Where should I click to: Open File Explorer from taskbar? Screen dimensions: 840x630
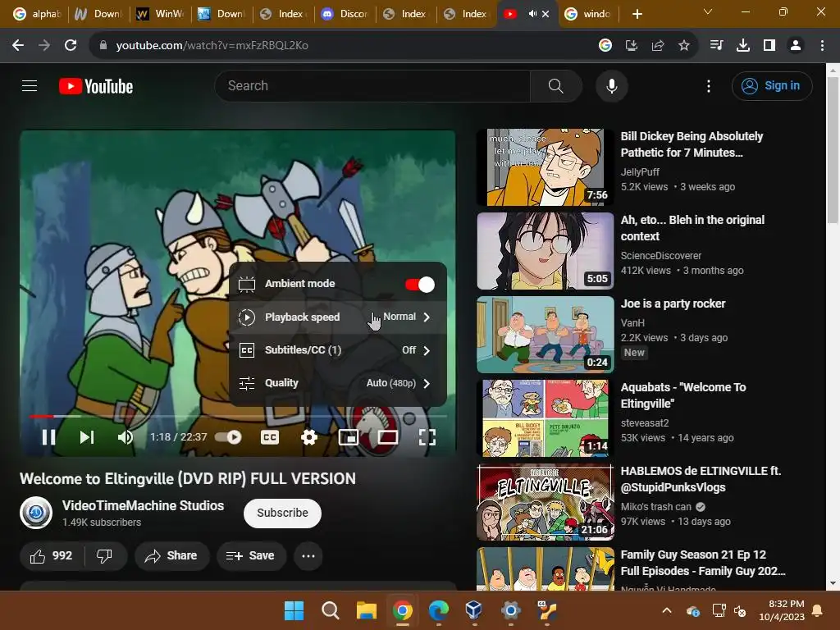click(x=367, y=610)
